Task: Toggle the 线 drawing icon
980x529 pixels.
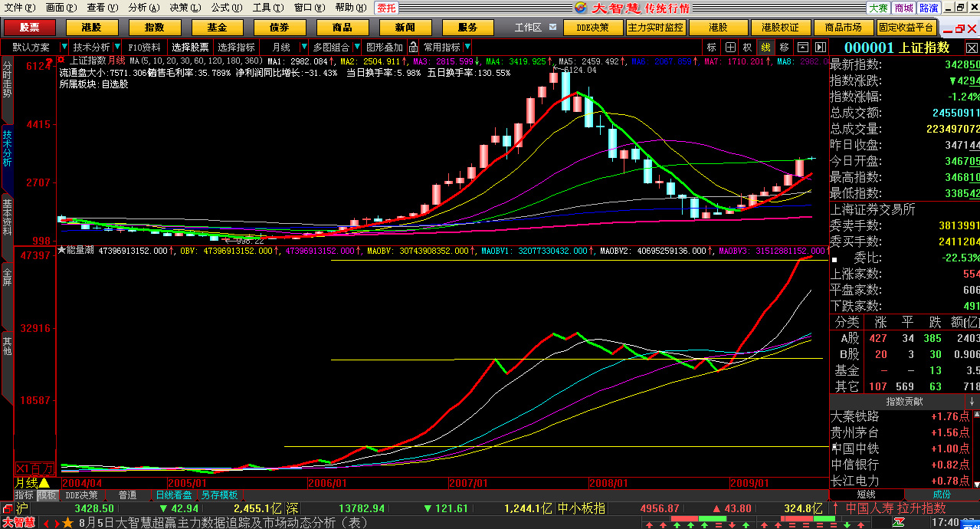Action: 765,48
